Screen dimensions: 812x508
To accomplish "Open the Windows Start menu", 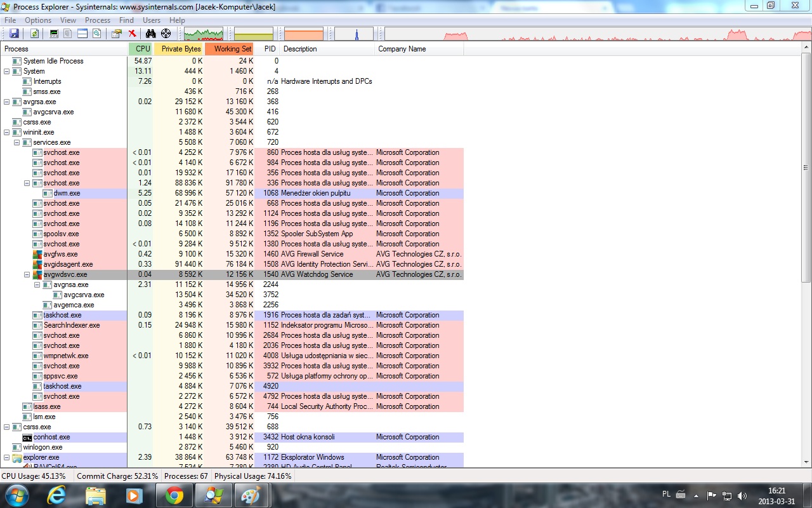I will (16, 495).
